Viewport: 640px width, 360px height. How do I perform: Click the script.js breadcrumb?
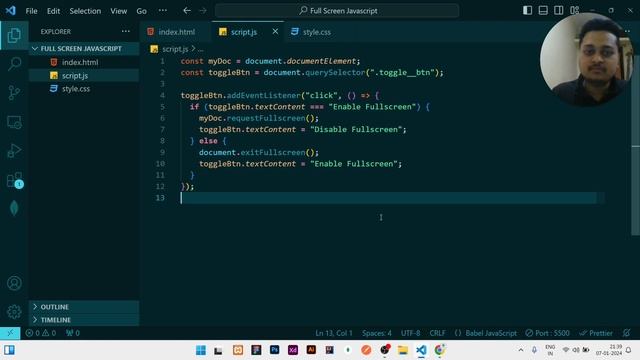pos(175,49)
